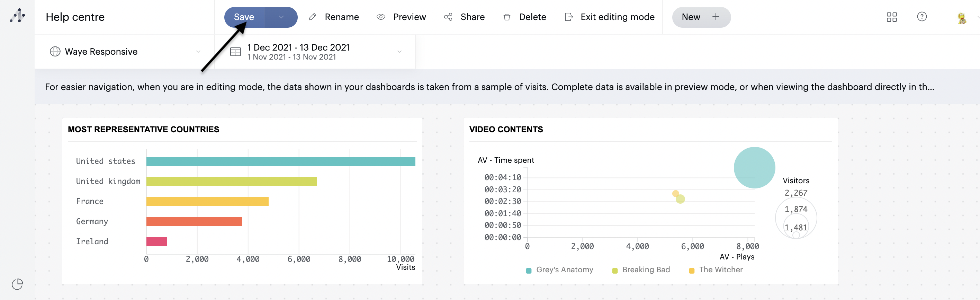This screenshot has width=980, height=300.
Task: Select the large teal bubble in Video Contents
Action: [x=754, y=168]
